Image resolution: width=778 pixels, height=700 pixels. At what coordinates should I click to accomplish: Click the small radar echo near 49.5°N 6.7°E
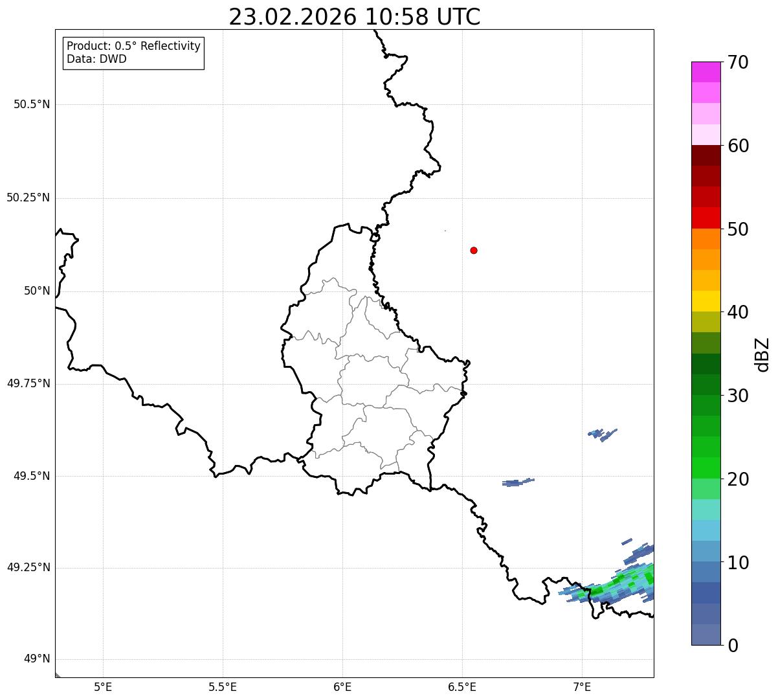coord(518,482)
